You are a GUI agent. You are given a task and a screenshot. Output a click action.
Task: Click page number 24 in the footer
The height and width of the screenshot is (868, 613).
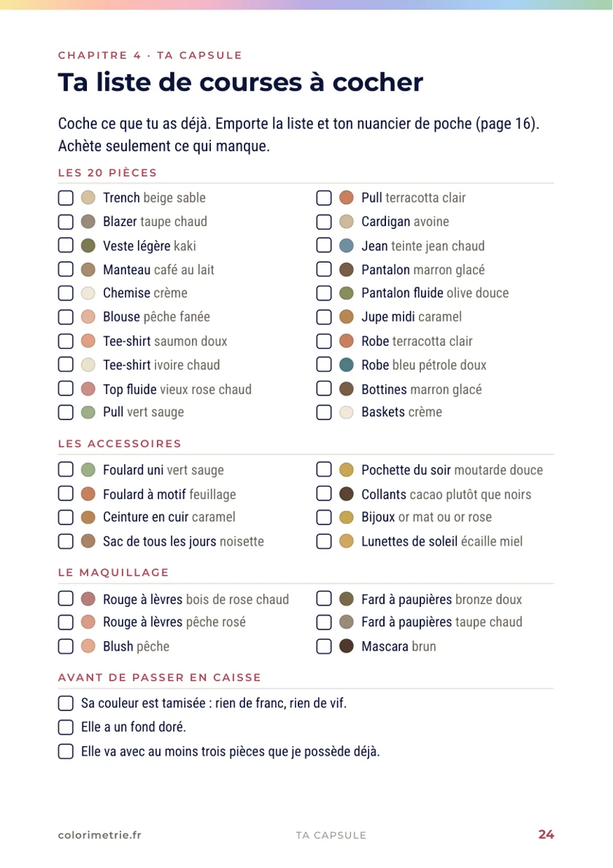[546, 834]
